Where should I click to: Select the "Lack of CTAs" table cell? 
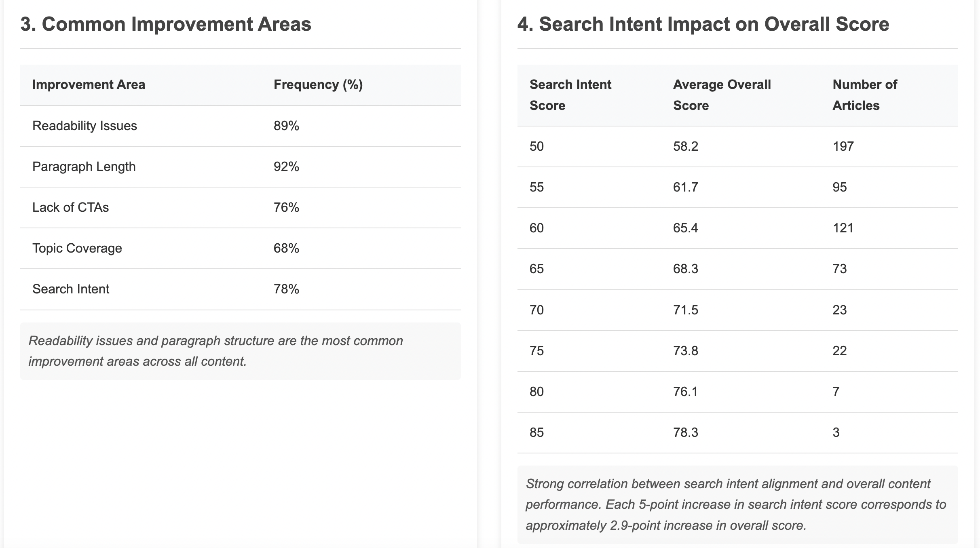(x=70, y=207)
